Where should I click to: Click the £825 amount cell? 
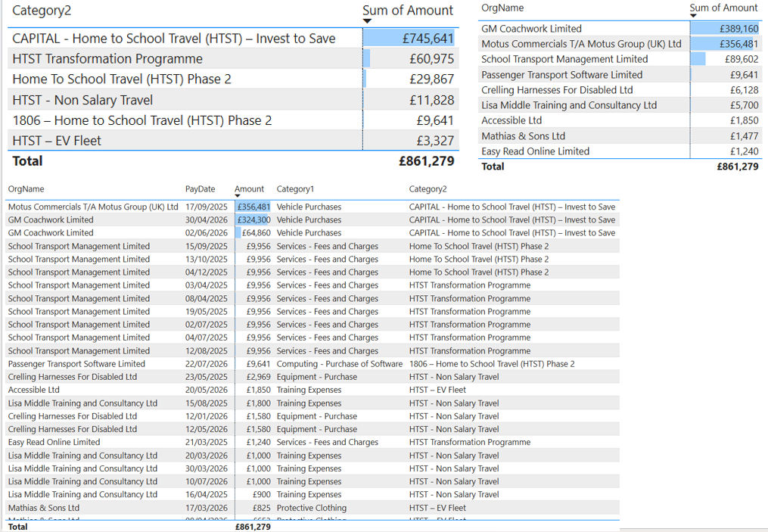tap(262, 508)
